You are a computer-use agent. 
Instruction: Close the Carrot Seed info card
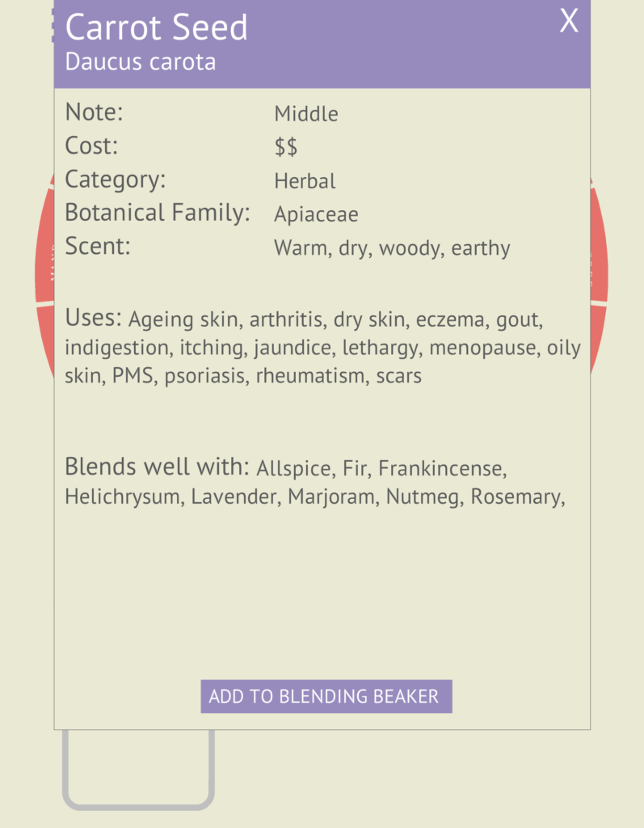click(x=569, y=21)
